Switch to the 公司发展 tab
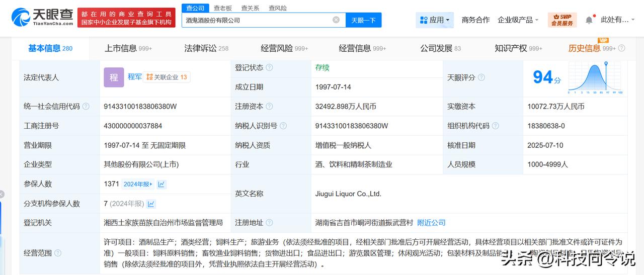The width and height of the screenshot is (644, 275). click(441, 48)
